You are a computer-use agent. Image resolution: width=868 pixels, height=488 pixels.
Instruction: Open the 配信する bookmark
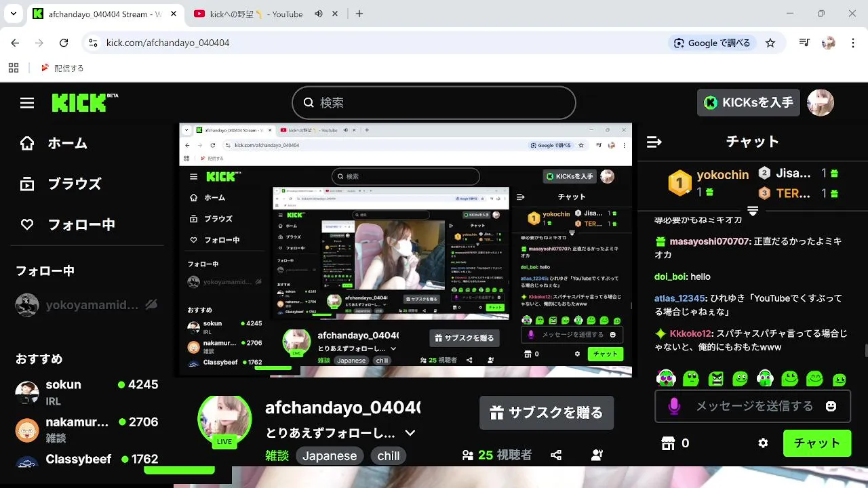click(x=62, y=68)
